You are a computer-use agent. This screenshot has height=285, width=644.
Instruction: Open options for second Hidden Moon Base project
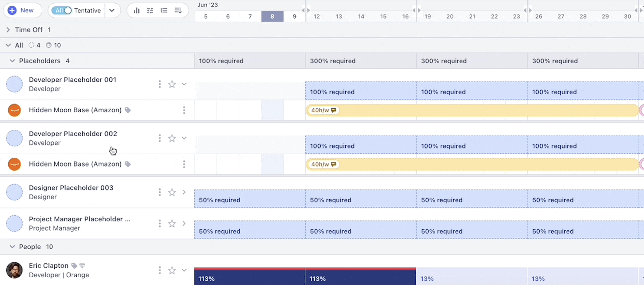tap(184, 164)
